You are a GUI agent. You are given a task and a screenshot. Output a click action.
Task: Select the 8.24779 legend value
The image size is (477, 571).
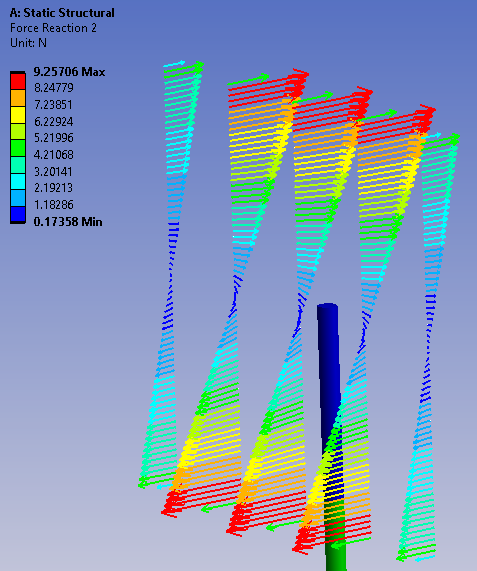pos(54,88)
